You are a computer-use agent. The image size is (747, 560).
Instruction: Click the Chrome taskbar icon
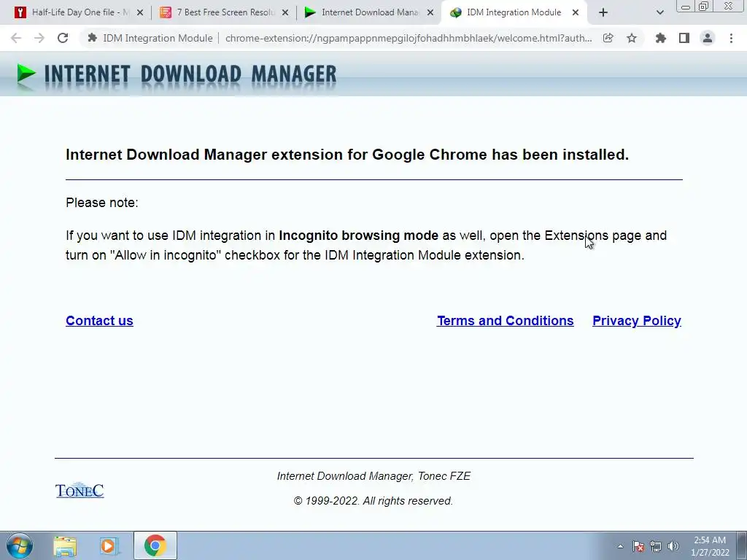(155, 545)
